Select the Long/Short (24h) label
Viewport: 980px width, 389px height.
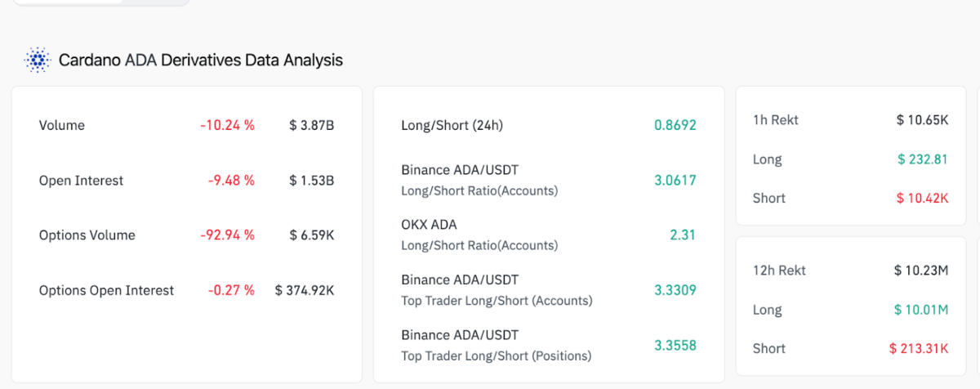[452, 126]
